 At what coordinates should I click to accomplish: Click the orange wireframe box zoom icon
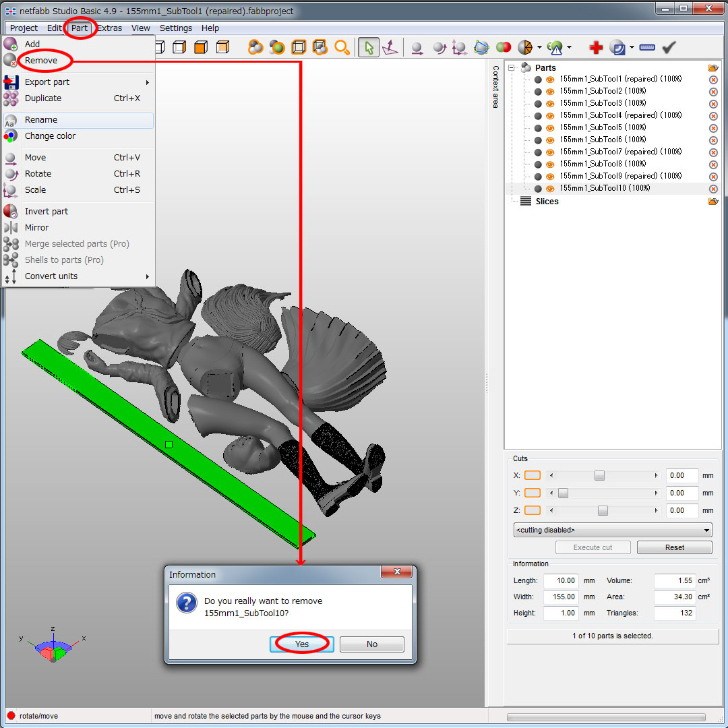299,47
